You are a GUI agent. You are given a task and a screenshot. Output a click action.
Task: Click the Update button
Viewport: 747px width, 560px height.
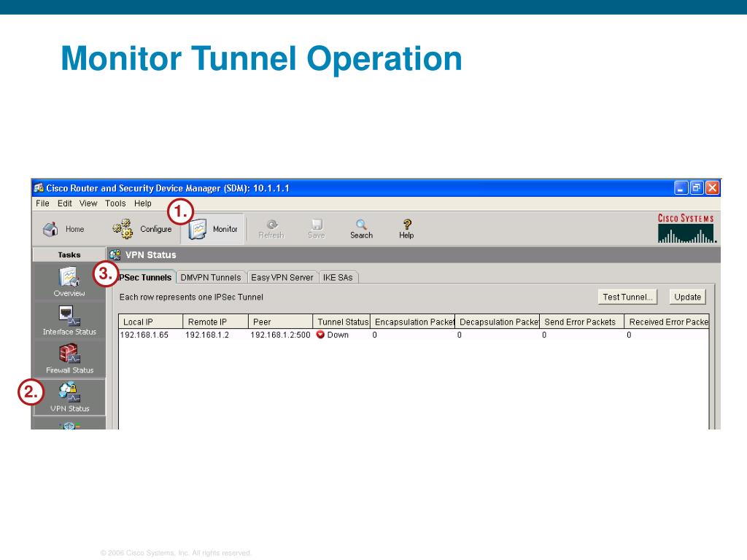[687, 297]
